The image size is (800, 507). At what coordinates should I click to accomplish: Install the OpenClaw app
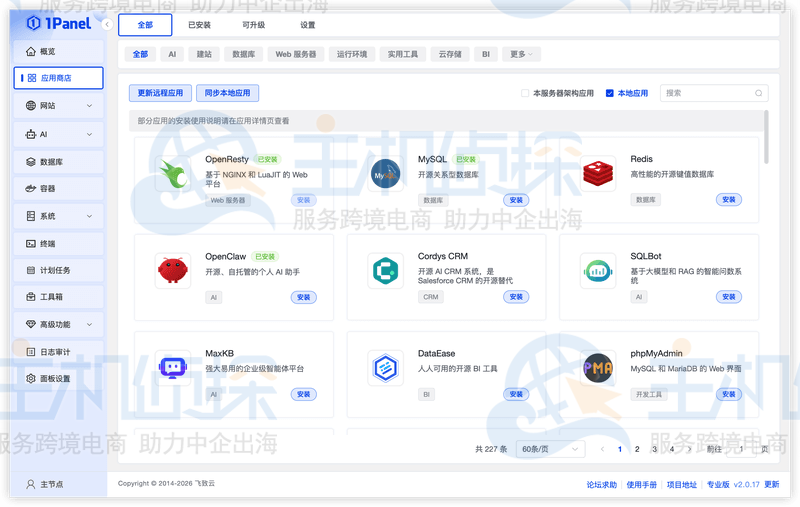[x=304, y=297]
